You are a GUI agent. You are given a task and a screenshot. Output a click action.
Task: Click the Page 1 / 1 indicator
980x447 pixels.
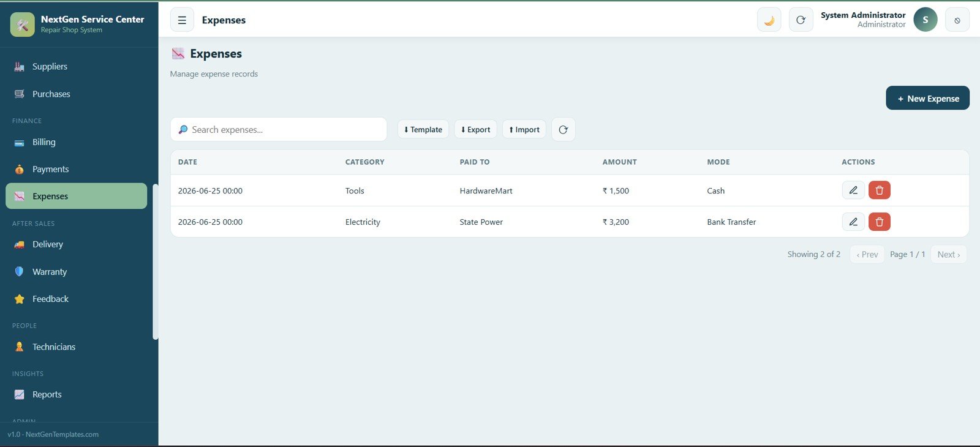point(908,254)
